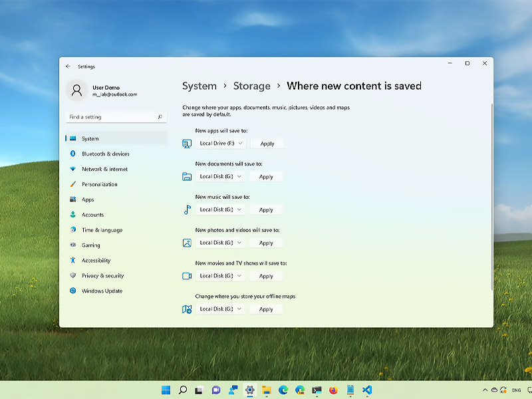Open Microsoft Edge from the taskbar
Image resolution: width=532 pixels, height=399 pixels.
click(283, 390)
